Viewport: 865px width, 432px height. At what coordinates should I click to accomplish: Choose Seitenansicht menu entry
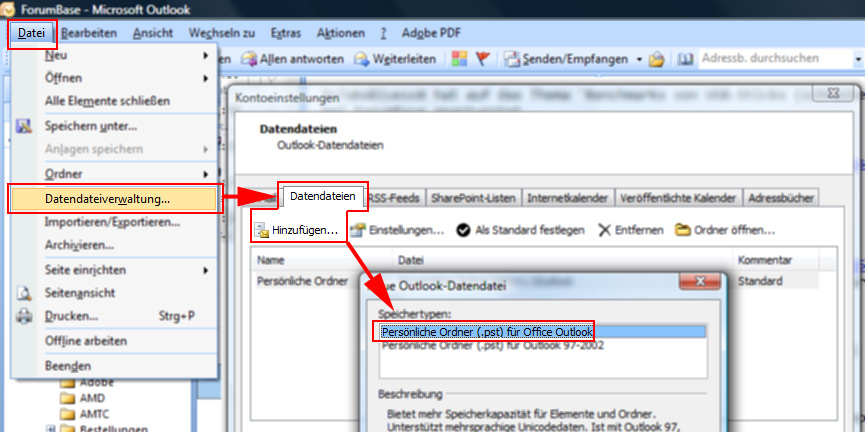(80, 293)
